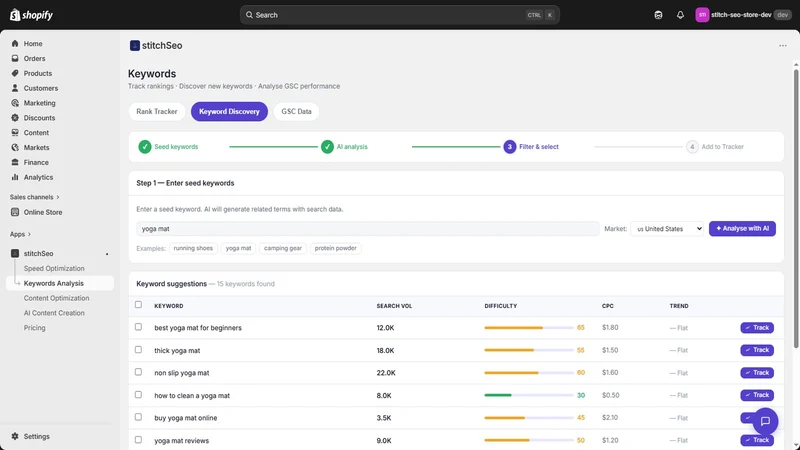Open the Products tag icon
Screen dimensions: 800x450
tap(15, 73)
